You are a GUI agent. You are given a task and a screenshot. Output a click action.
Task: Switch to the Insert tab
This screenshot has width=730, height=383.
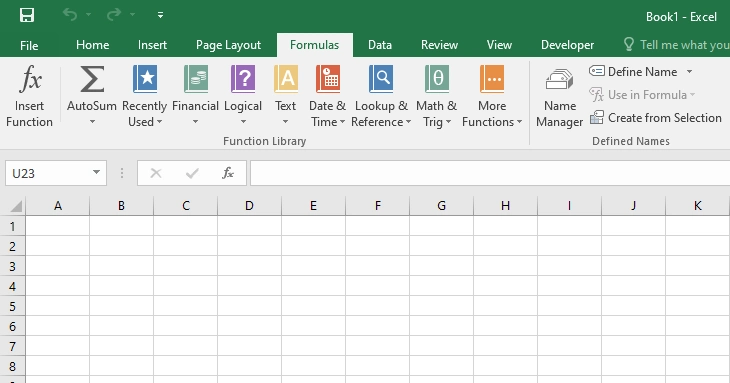click(x=152, y=45)
